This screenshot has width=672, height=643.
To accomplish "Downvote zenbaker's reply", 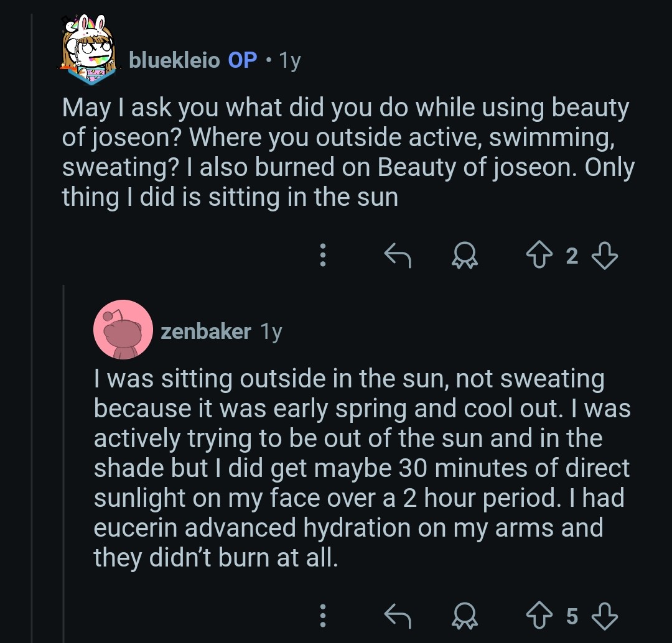I will tap(604, 616).
